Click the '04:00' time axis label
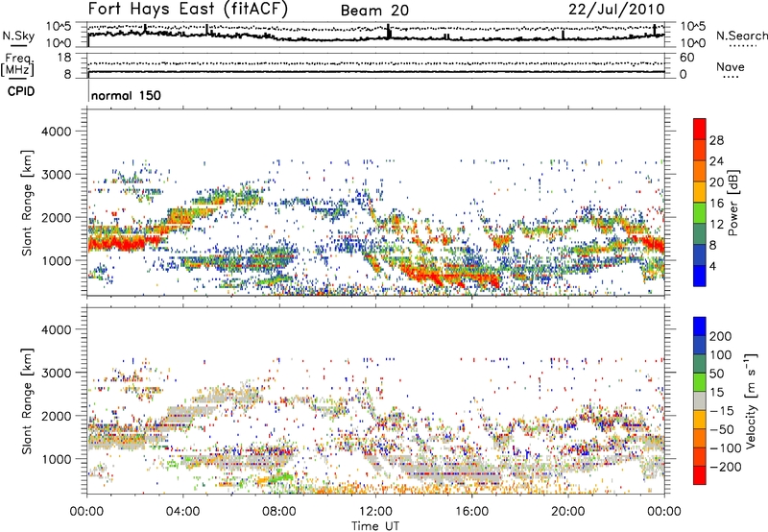The width and height of the screenshot is (768, 532). pos(183,512)
